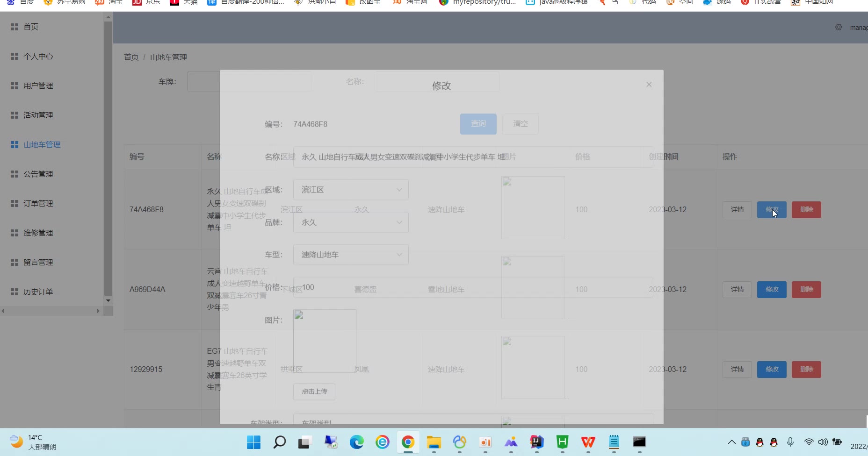Viewport: 868px width, 456px height.
Task: Open 活动管理 in the sidebar
Action: pyautogui.click(x=38, y=115)
